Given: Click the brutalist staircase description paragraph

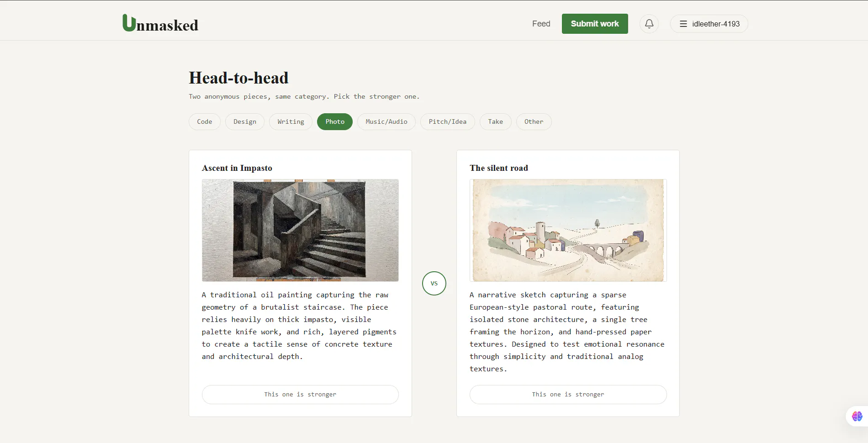Looking at the screenshot, I should point(299,326).
